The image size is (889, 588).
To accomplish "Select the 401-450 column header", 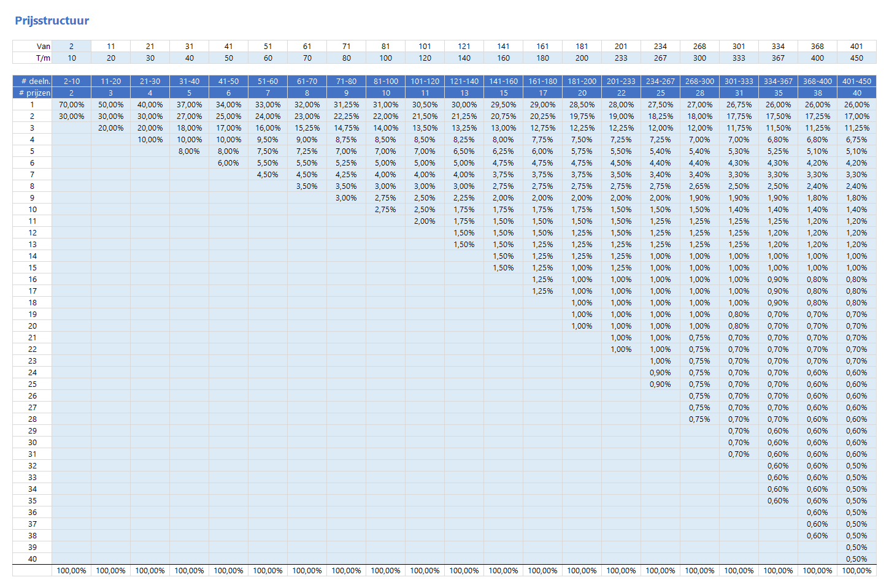I will click(x=856, y=81).
